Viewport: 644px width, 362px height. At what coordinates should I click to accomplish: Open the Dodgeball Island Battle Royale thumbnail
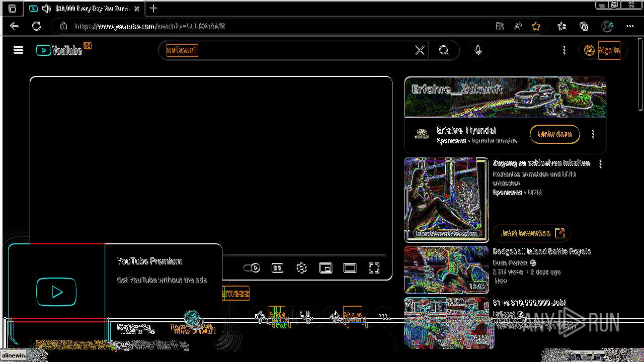(446, 269)
